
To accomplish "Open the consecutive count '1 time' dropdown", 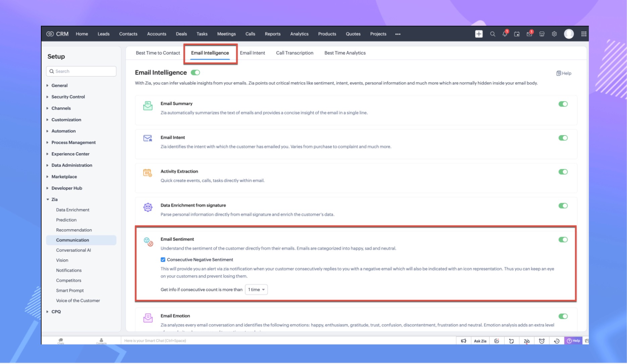I will (256, 289).
